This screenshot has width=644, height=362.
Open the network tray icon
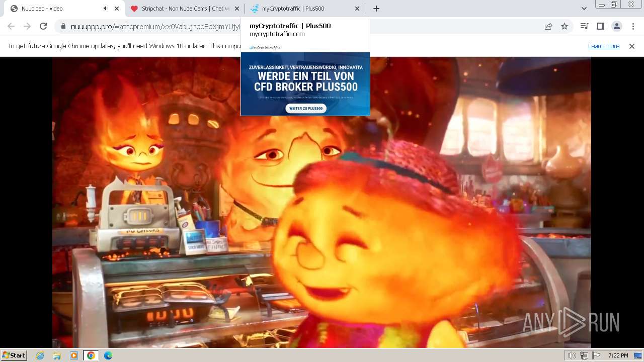[584, 355]
